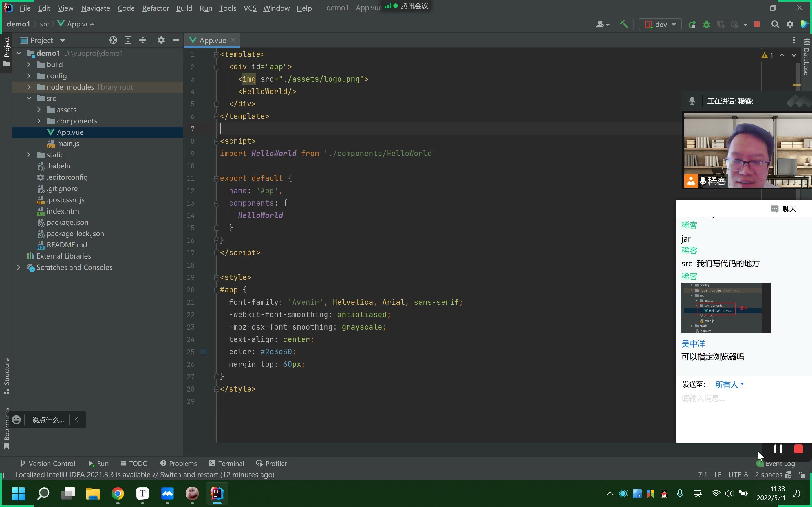The height and width of the screenshot is (507, 812).
Task: Toggle the read-only lock icon in the status bar
Action: tap(802, 475)
